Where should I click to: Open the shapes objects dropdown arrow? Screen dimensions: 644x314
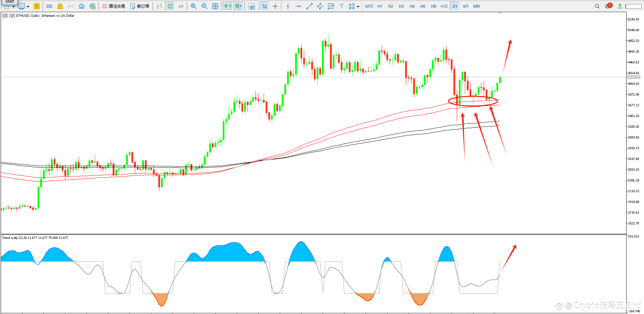pos(358,6)
